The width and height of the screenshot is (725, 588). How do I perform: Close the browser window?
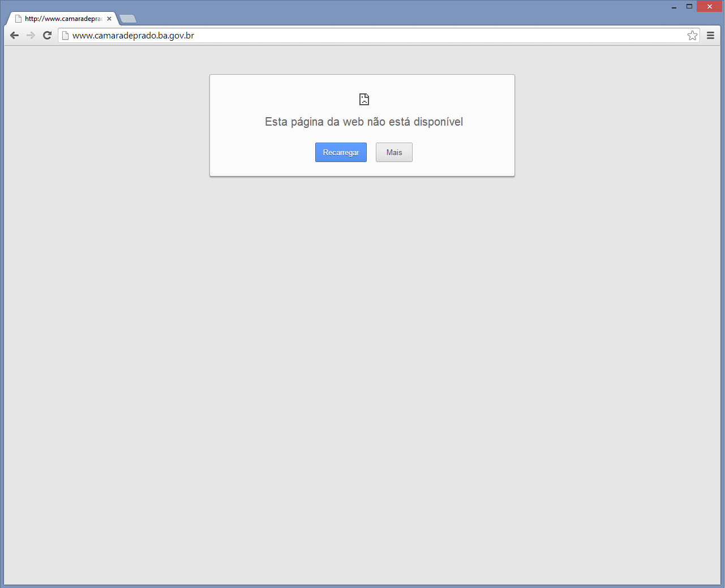click(710, 7)
